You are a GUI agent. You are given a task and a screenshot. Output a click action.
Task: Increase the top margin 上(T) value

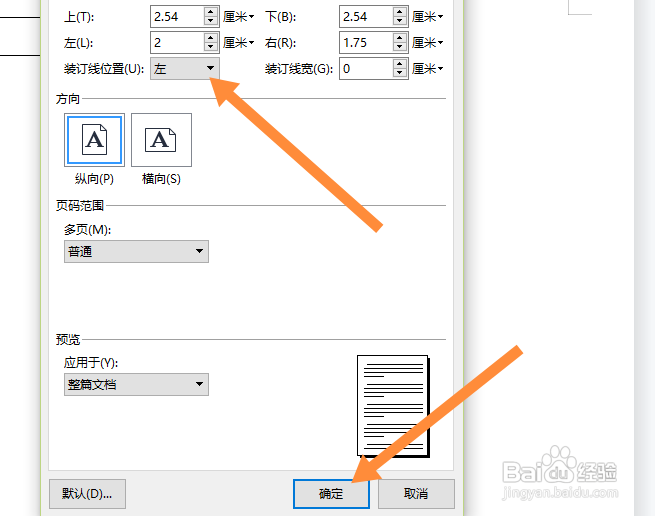pos(211,12)
